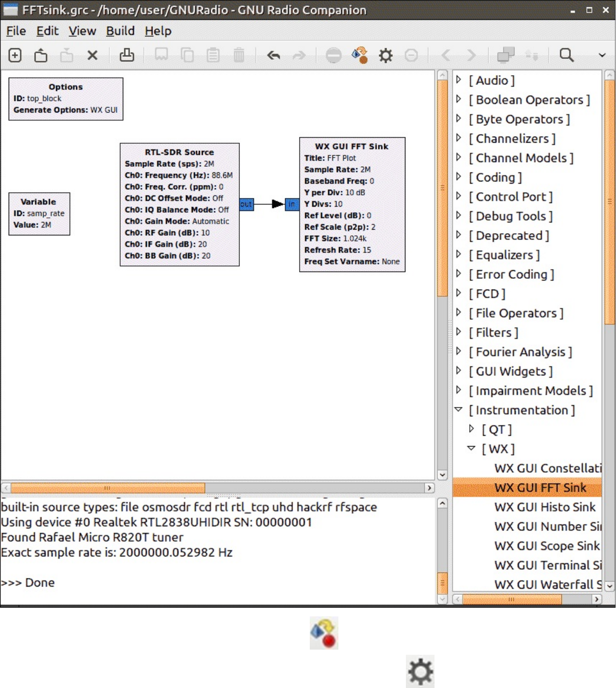Click the Paste clipboard toolbar icon
This screenshot has height=688, width=616.
point(213,55)
